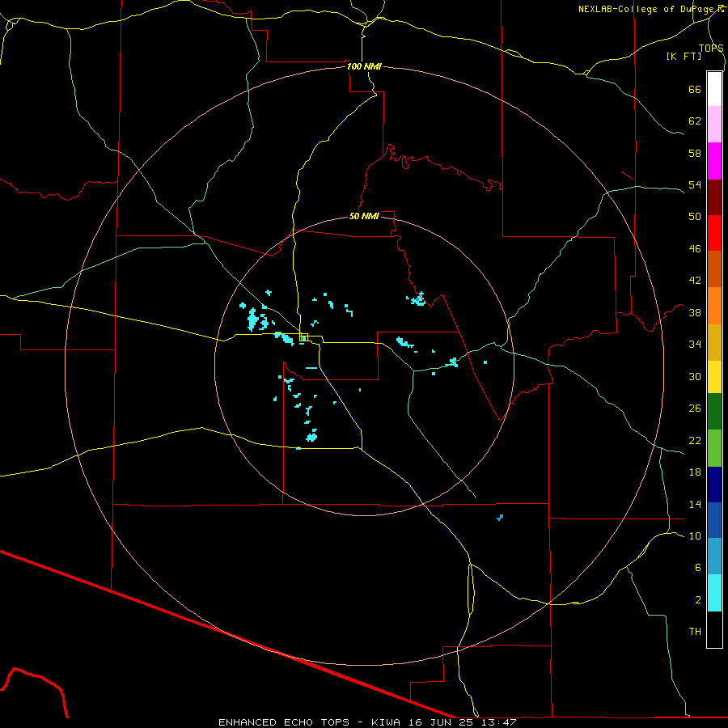
Task: Click the 34 scale label
Action: [x=695, y=345]
